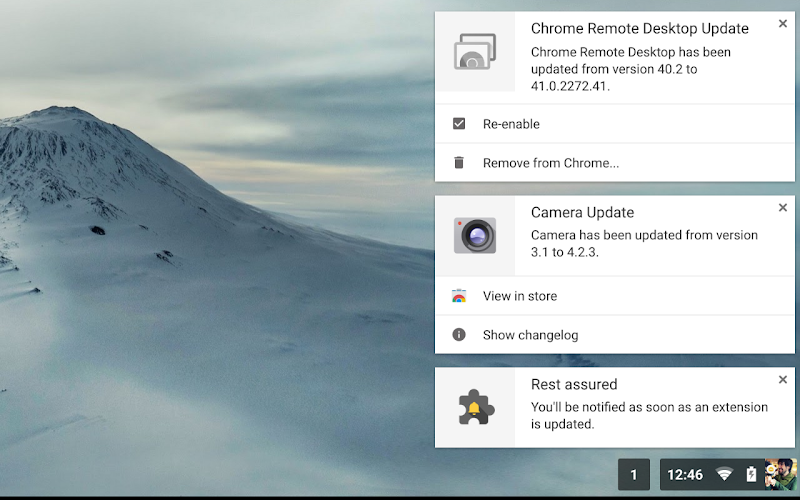
Task: Click the Camera app icon
Action: tap(475, 235)
